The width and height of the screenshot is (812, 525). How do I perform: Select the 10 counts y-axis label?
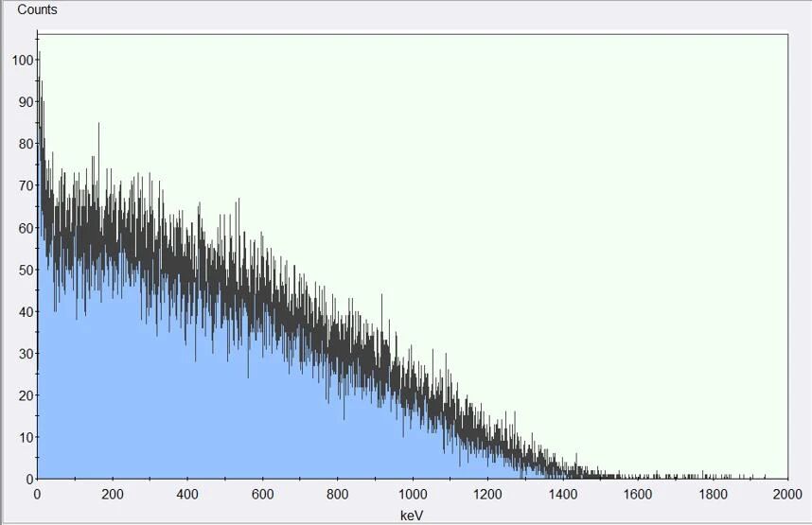24,437
